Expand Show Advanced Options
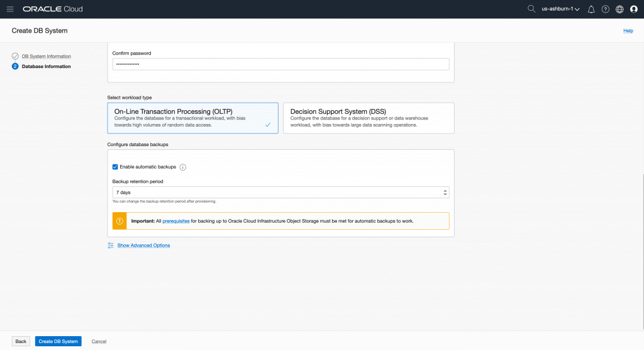The image size is (644, 350). point(143,246)
